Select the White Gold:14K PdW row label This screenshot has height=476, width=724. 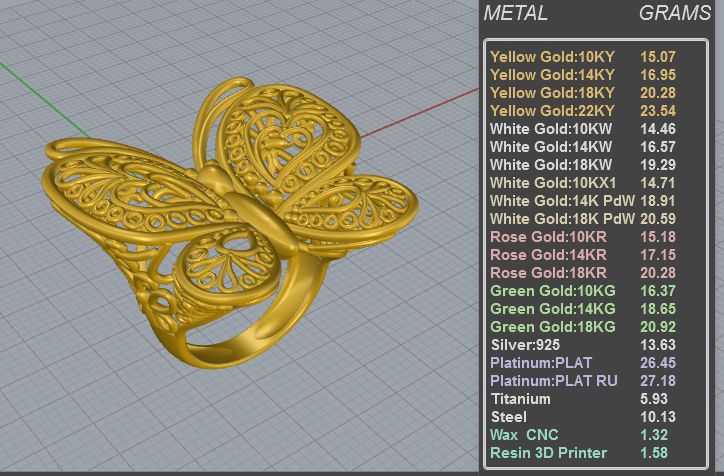[x=562, y=201]
